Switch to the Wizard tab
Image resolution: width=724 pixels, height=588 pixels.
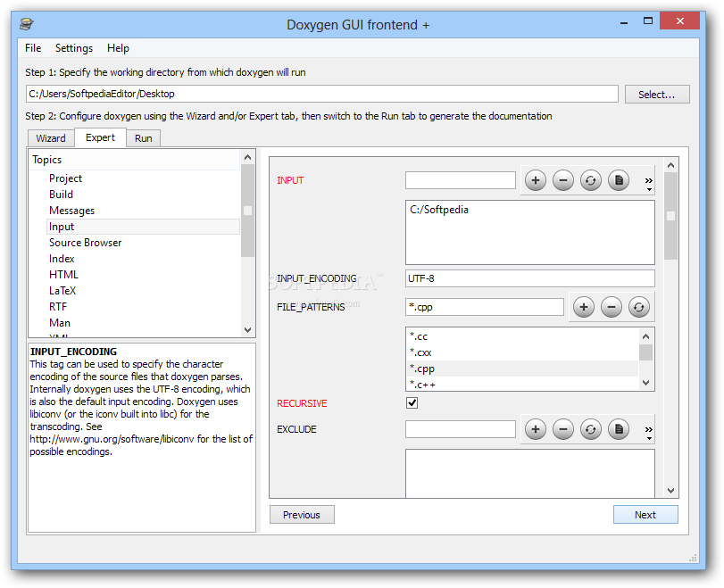tap(51, 138)
